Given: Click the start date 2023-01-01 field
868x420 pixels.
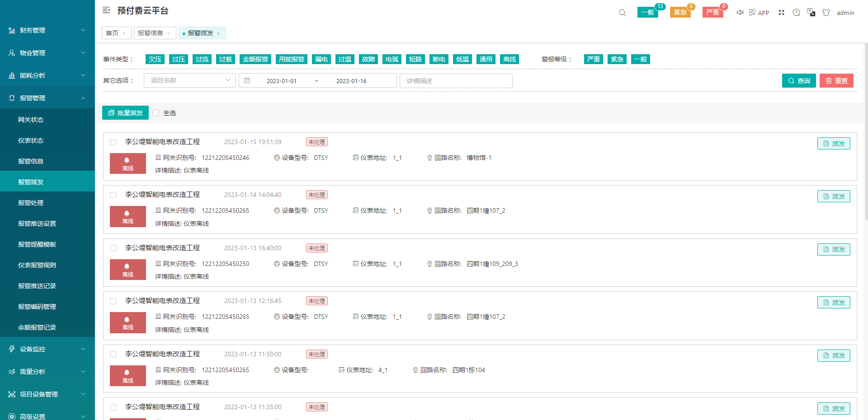Looking at the screenshot, I should [x=282, y=81].
